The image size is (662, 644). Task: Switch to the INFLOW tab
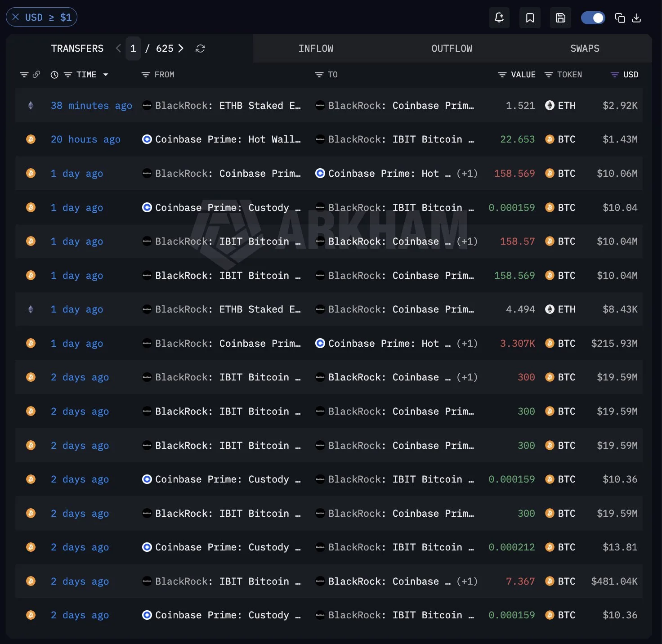pos(316,49)
